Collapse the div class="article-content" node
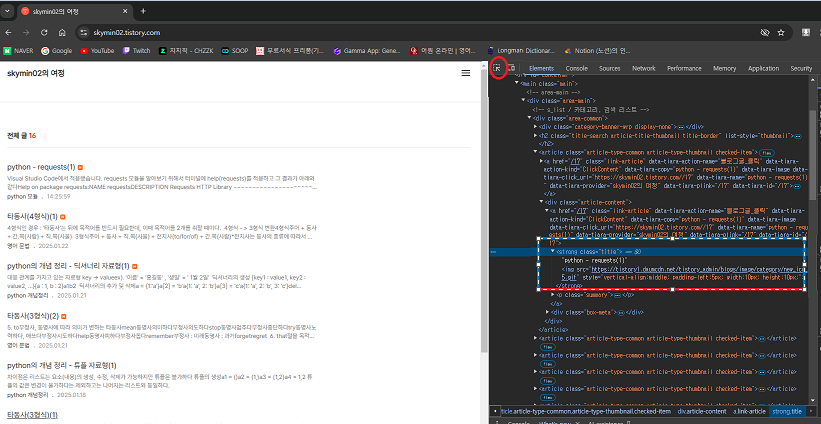 coord(541,202)
